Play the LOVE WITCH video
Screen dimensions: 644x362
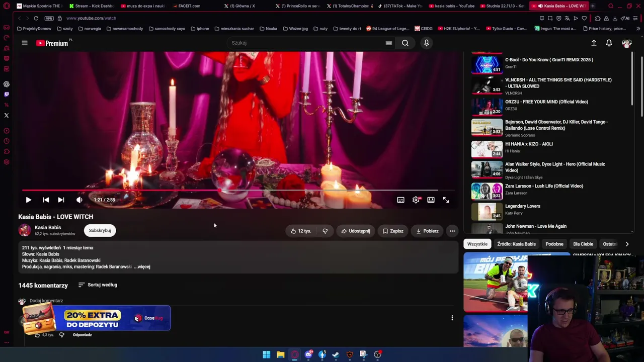[29, 200]
